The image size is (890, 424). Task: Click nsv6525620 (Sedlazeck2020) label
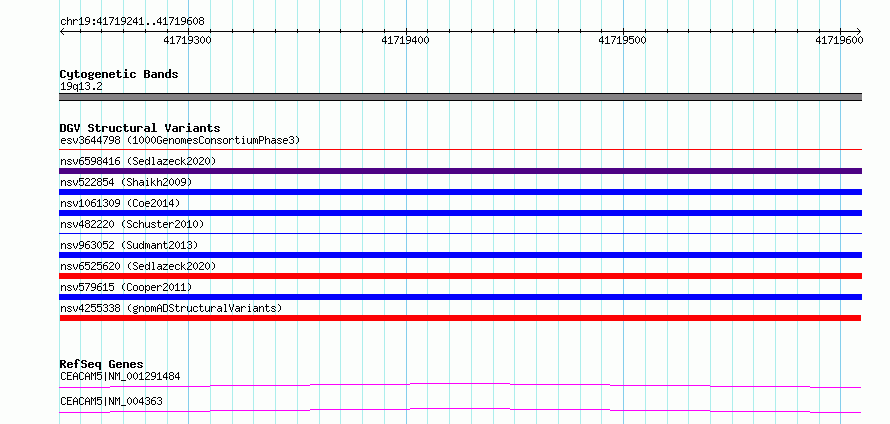coord(138,266)
